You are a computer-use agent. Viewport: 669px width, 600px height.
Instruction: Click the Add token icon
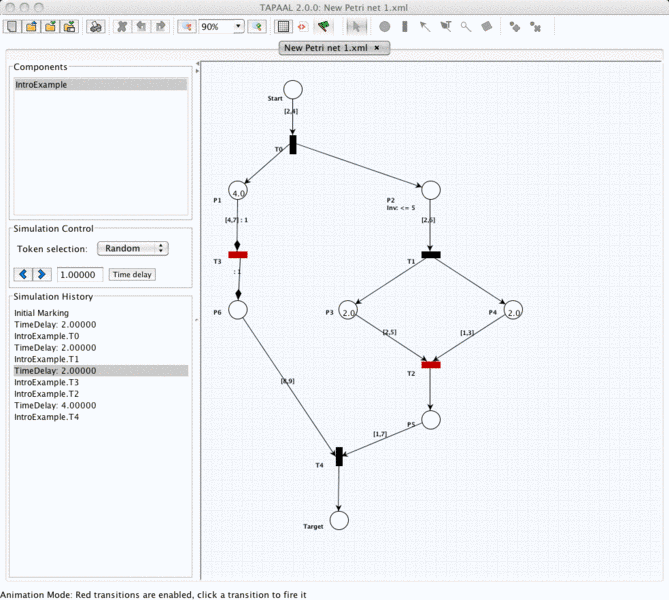(515, 27)
